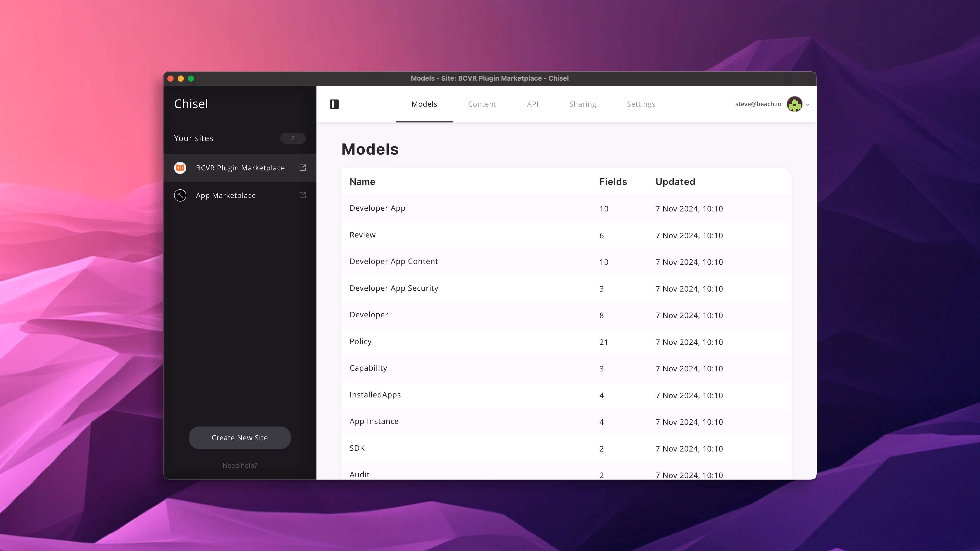Click the green fullscreen window button

click(191, 78)
